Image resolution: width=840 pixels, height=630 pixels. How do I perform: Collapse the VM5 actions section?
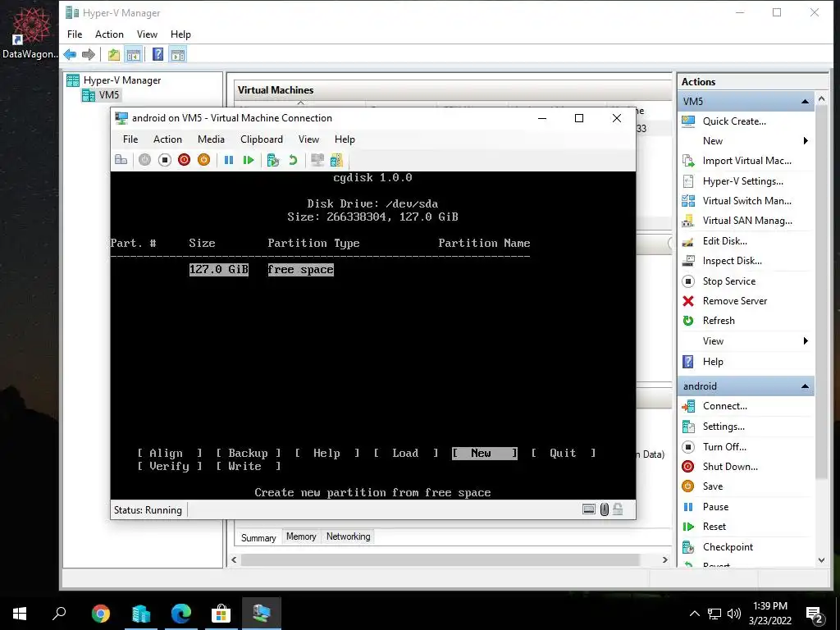click(x=805, y=101)
